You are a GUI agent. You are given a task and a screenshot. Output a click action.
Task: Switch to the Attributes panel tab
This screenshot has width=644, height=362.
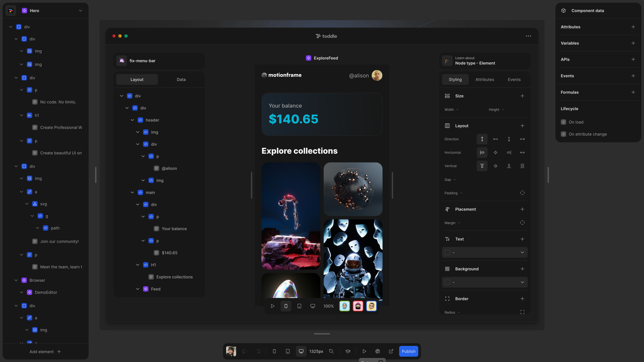pyautogui.click(x=485, y=79)
